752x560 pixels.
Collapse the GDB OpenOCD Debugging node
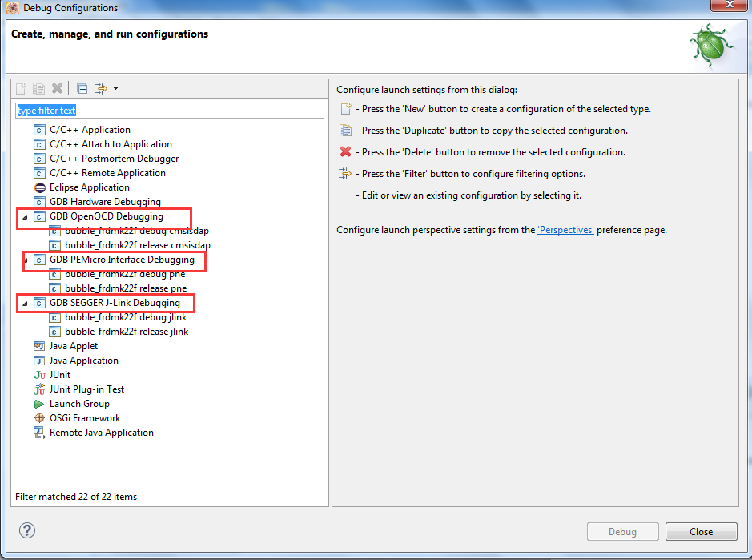click(x=24, y=217)
